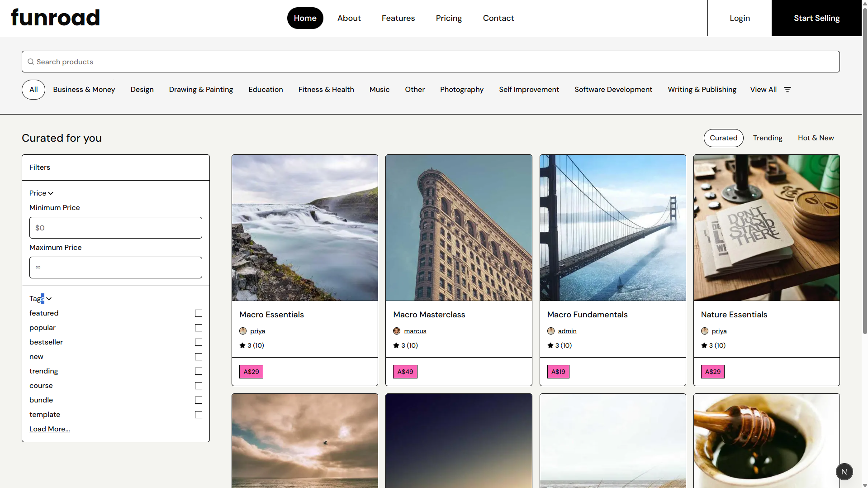Screen dimensions: 868x488
Task: Filter by Music category
Action: (x=379, y=90)
